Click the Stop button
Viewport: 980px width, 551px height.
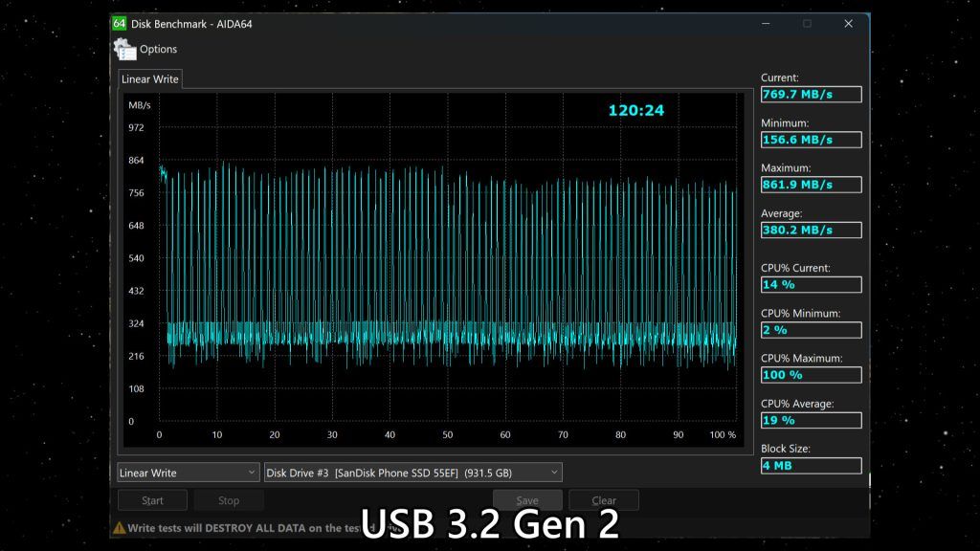coord(229,500)
